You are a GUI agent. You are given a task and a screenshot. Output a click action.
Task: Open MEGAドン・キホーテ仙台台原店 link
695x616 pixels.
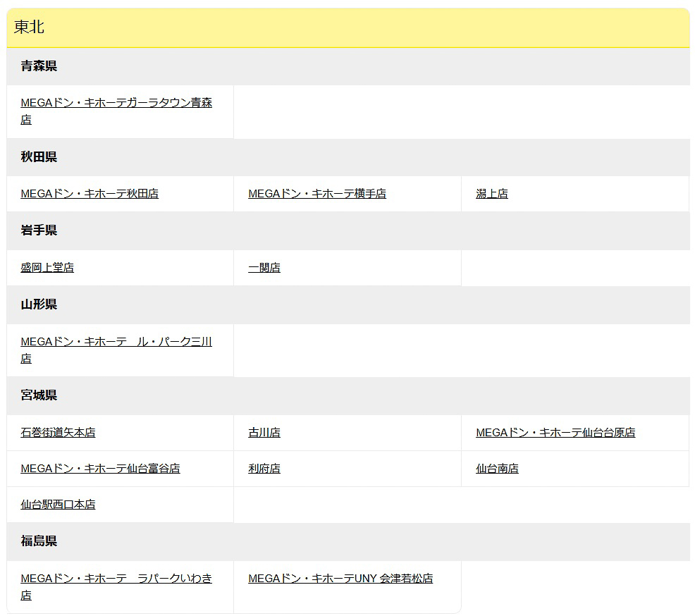pyautogui.click(x=555, y=433)
